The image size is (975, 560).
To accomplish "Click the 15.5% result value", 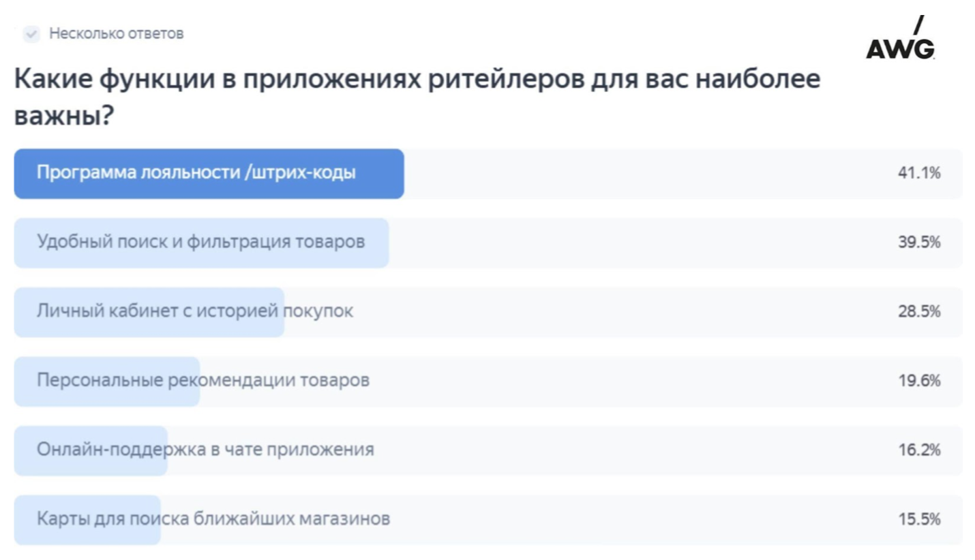I will 919,519.
